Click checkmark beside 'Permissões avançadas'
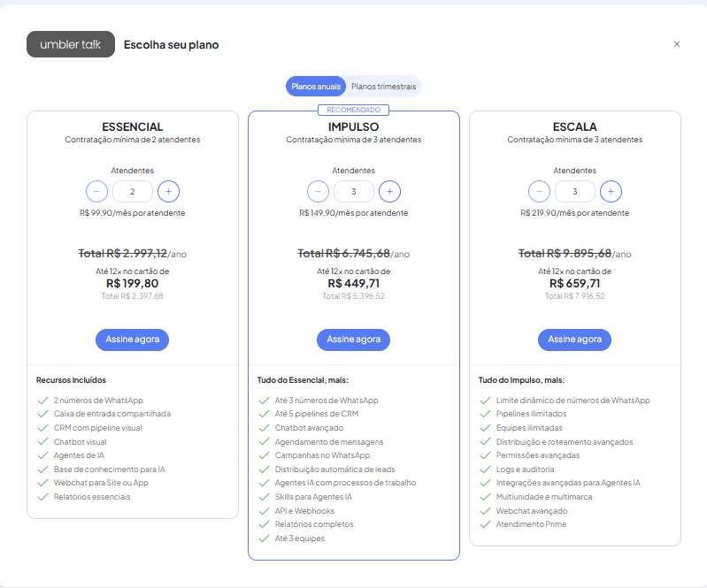Image resolution: width=707 pixels, height=588 pixels. click(486, 455)
